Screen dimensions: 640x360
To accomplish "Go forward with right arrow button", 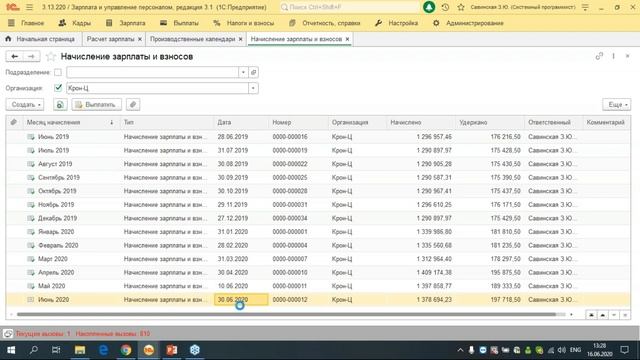I will (x=31, y=56).
